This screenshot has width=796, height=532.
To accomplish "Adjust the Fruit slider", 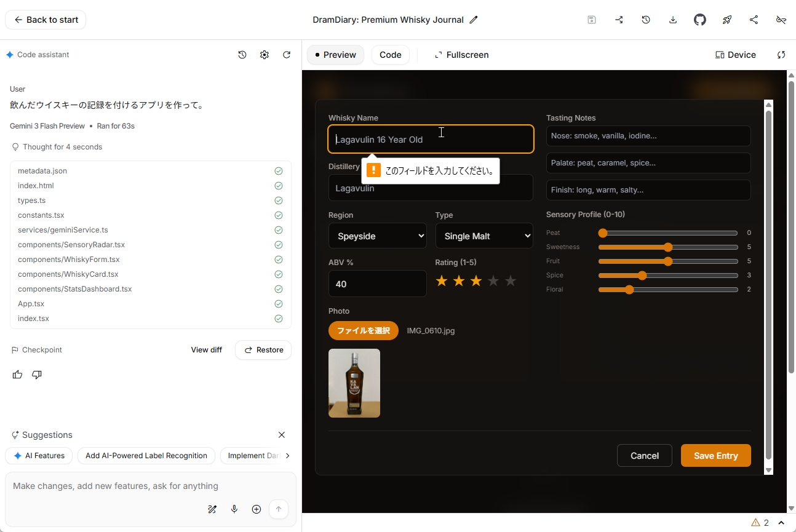I will click(x=668, y=261).
